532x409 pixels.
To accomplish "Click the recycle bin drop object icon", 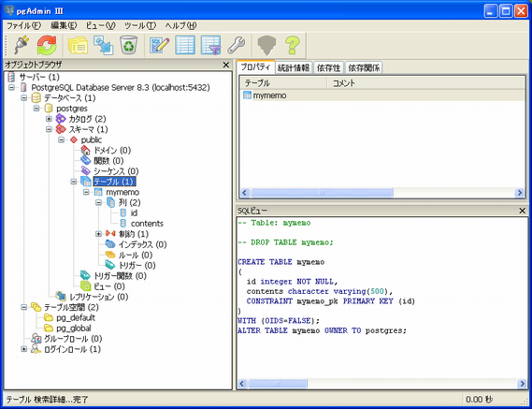I will coord(129,45).
